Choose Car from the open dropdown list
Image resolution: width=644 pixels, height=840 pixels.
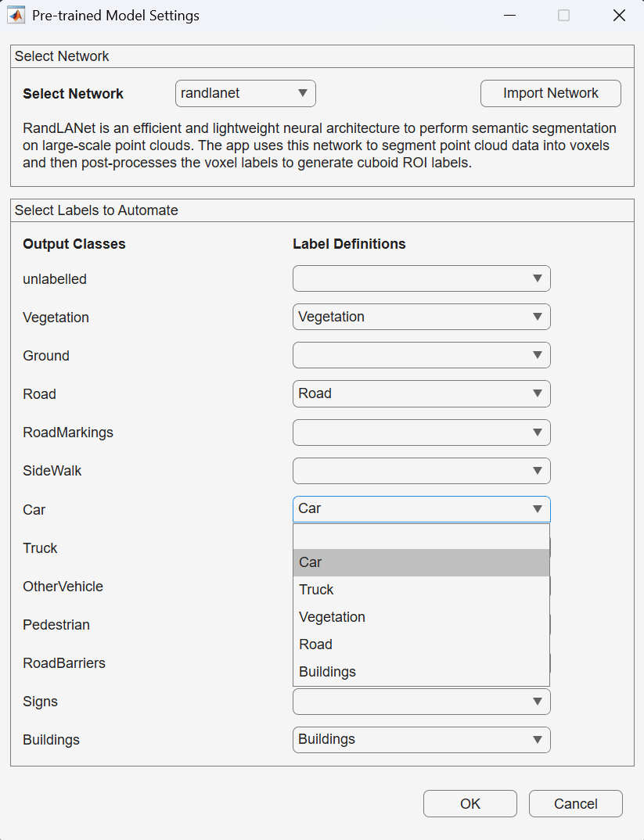pos(422,562)
